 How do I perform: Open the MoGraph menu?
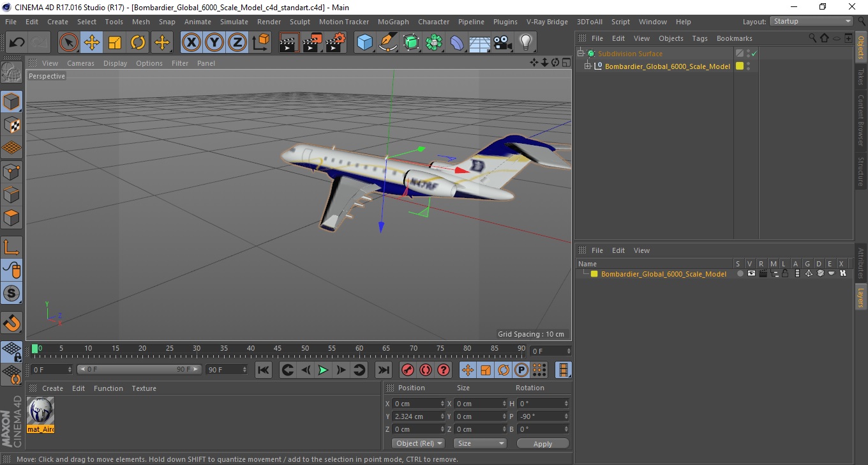coord(393,22)
